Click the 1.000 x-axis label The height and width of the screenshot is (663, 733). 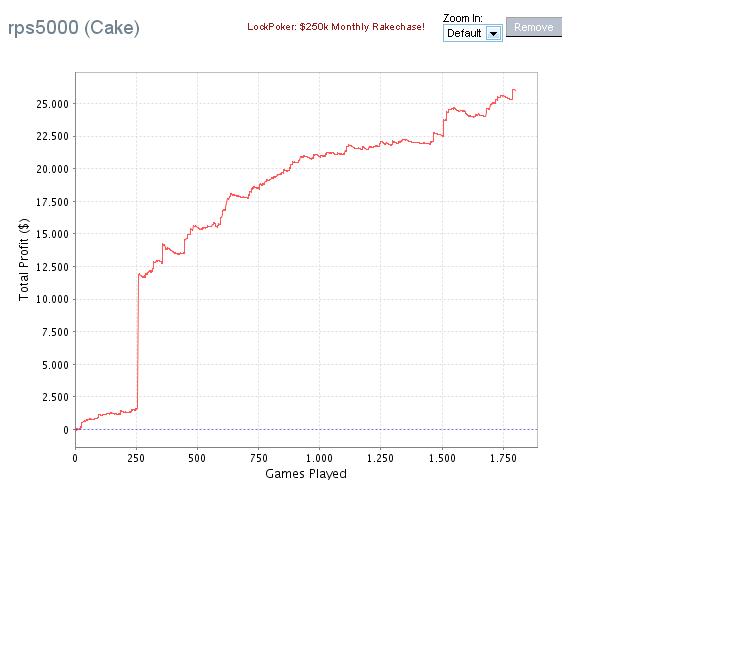(x=319, y=458)
